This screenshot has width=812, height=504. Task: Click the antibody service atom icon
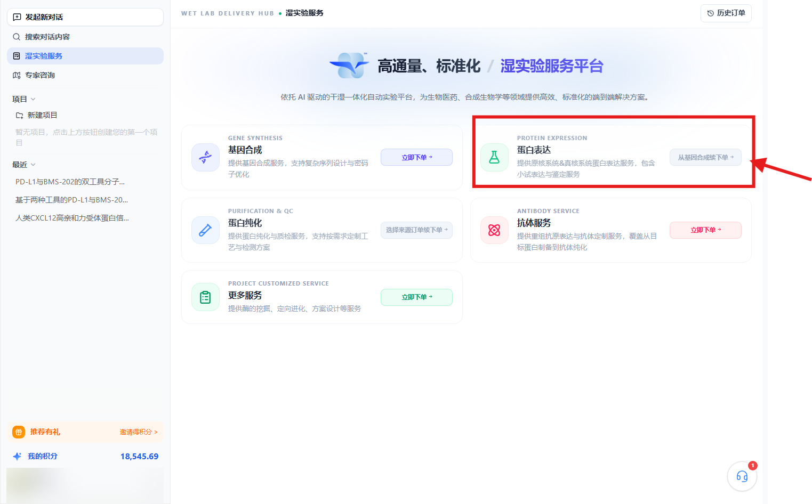494,230
